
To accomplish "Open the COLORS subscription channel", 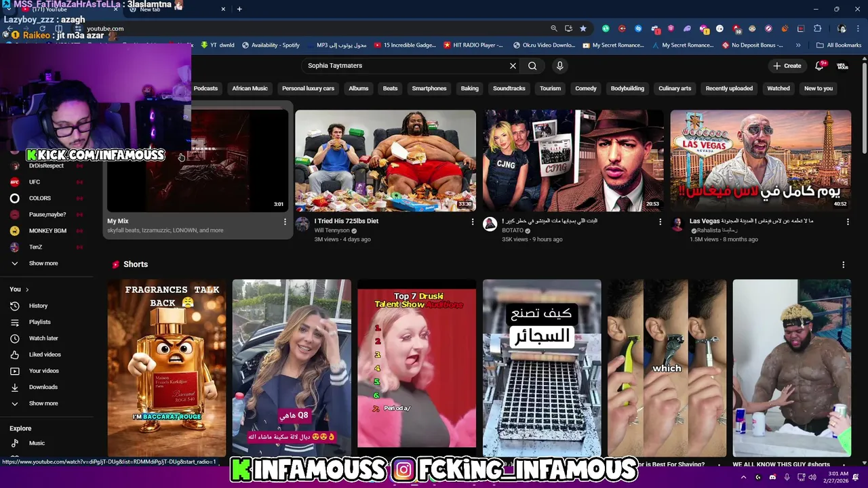I will coord(46,198).
